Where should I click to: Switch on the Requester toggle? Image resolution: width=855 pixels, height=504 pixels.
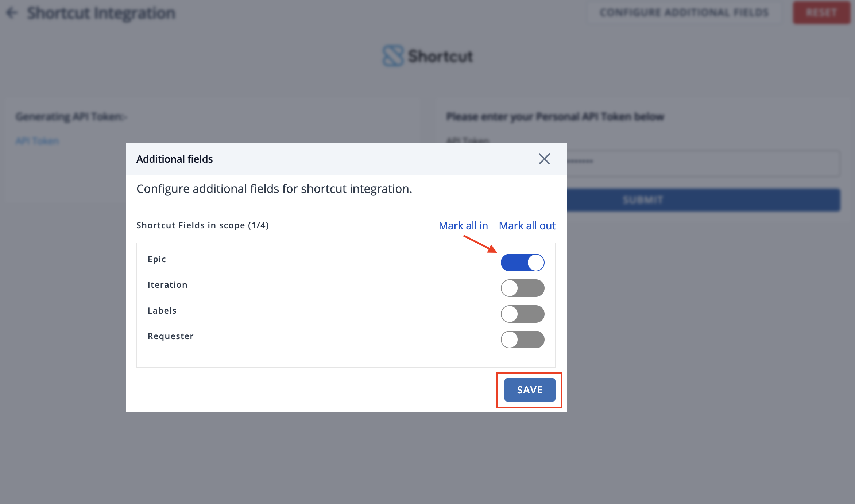click(522, 340)
